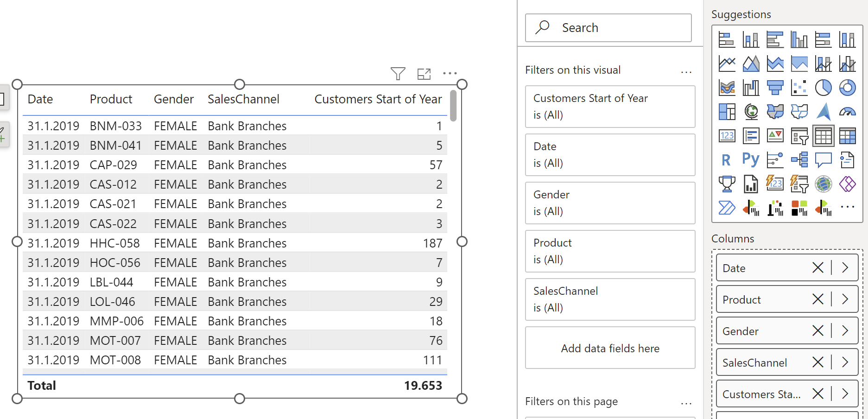Select the Treemap visual
Viewport: 868px width, 419px height.
727,111
